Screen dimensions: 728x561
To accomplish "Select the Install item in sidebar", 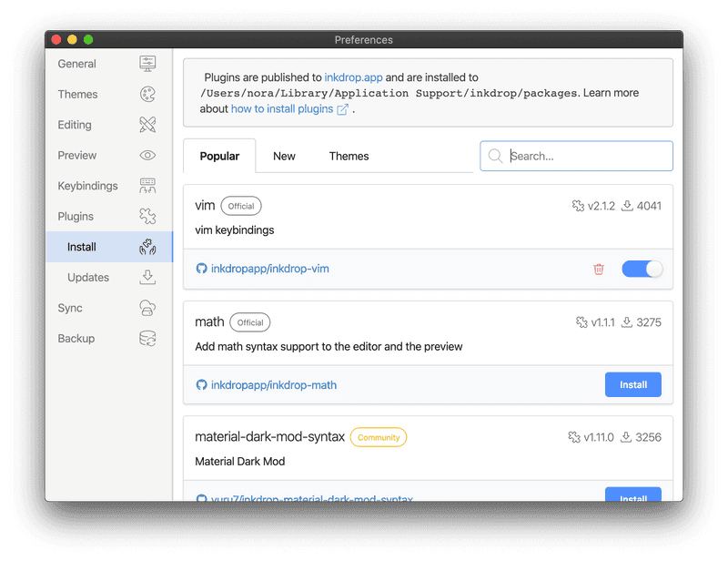I will 82,247.
